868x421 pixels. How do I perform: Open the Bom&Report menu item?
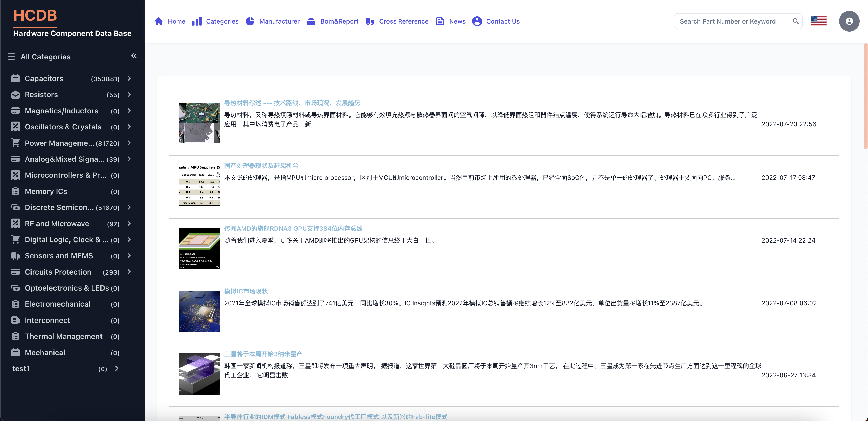(x=339, y=21)
